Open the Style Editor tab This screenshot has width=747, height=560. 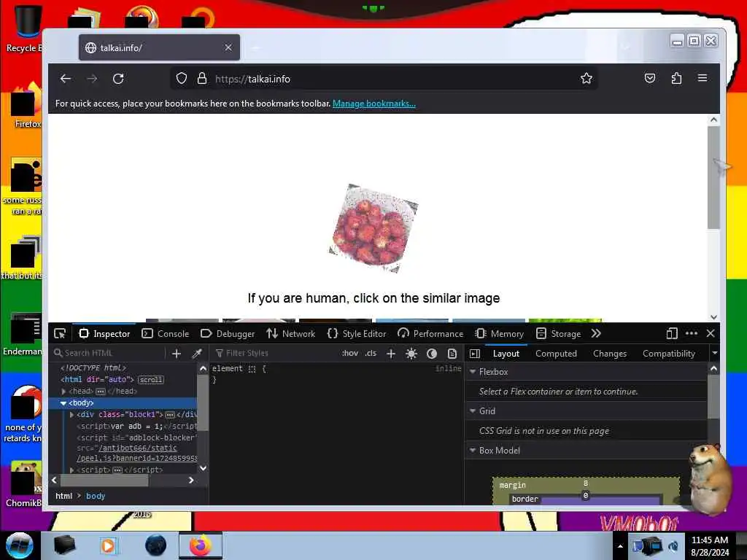(x=356, y=333)
